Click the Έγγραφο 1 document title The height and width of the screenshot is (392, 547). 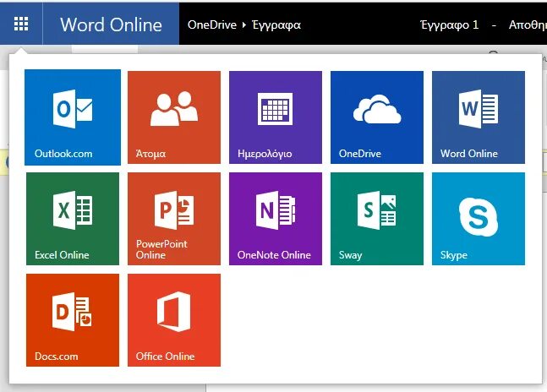[449, 25]
